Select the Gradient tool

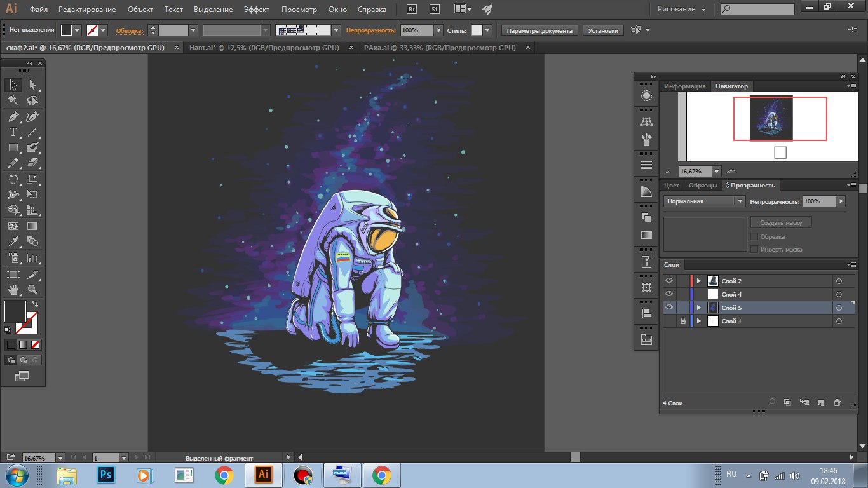coord(32,226)
